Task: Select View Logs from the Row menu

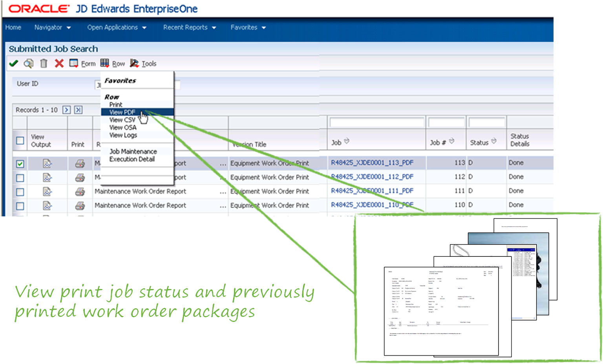Action: click(123, 135)
